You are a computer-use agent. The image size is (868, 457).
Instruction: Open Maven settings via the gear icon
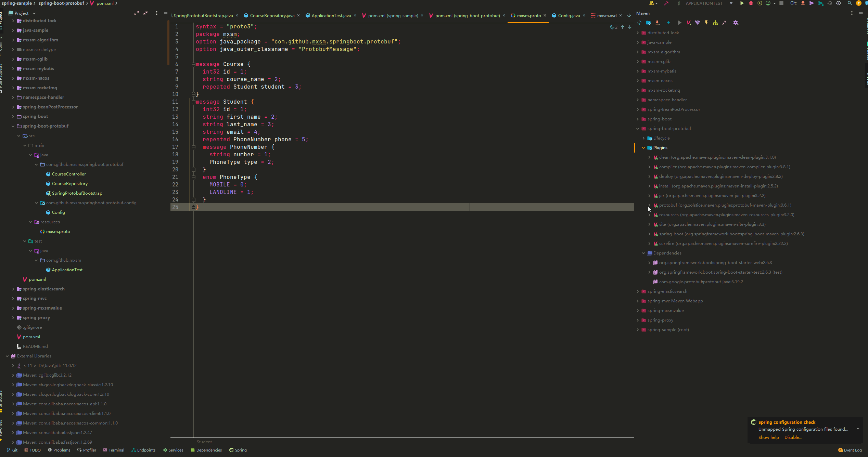736,23
